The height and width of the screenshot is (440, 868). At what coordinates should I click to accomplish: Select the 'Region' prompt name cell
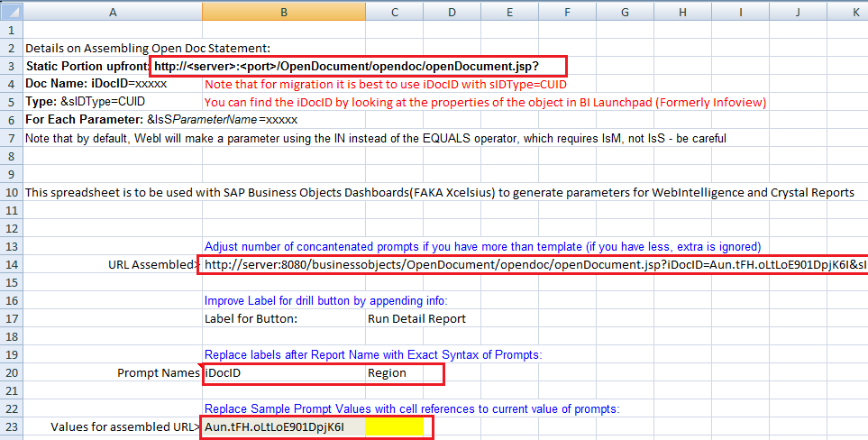pos(394,372)
